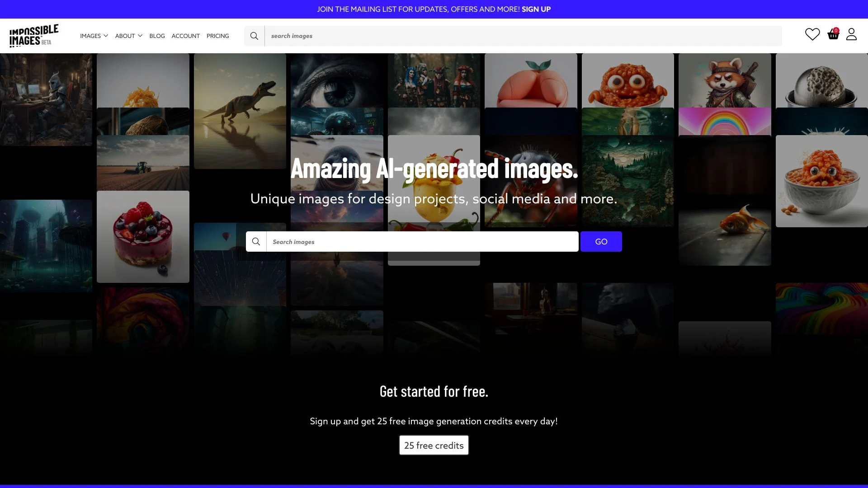The height and width of the screenshot is (488, 868).
Task: Click the search magnifying glass icon
Action: 254,36
